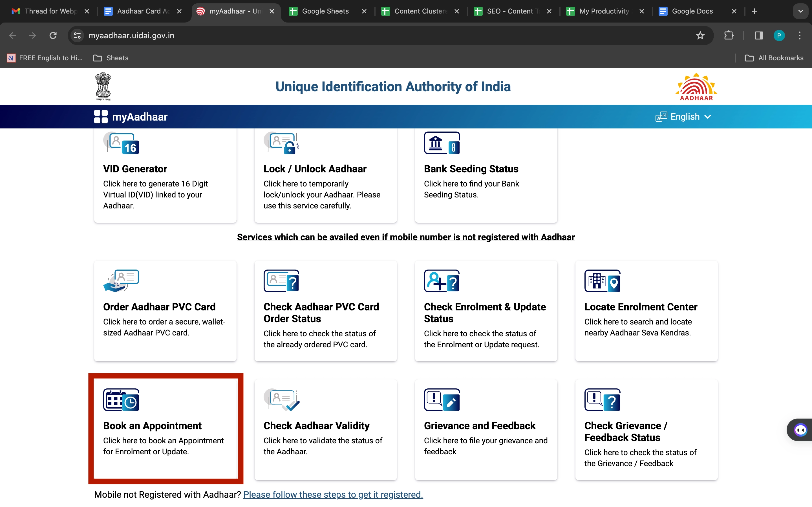Open Chrome's three-dot menu
This screenshot has height=507, width=812.
[x=800, y=35]
